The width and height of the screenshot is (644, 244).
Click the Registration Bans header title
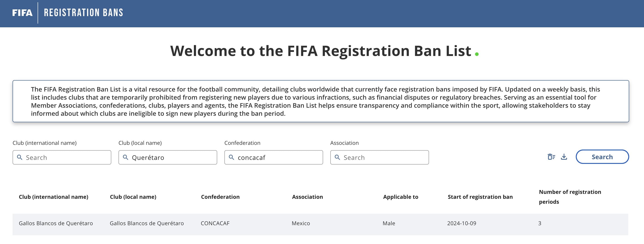coord(83,13)
